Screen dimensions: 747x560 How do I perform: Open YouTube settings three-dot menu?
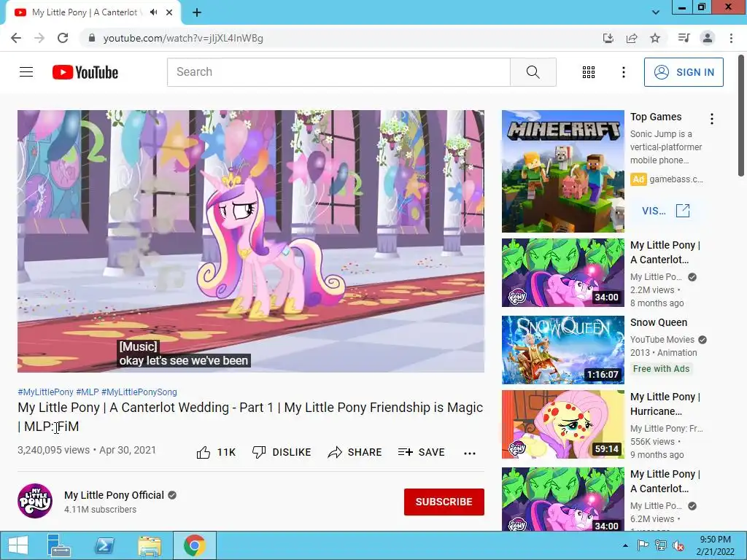coord(623,72)
